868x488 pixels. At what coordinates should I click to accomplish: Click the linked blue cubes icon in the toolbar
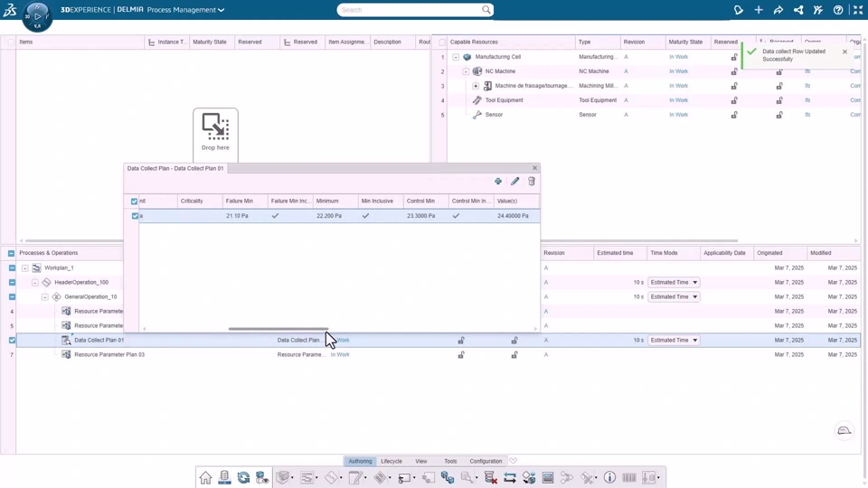(448, 477)
